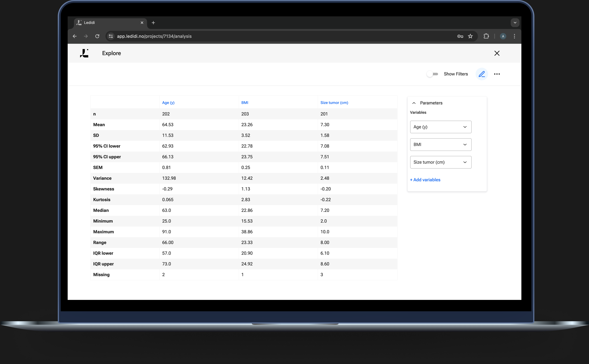The height and width of the screenshot is (364, 589).
Task: Go back with browser back arrow
Action: pos(75,36)
